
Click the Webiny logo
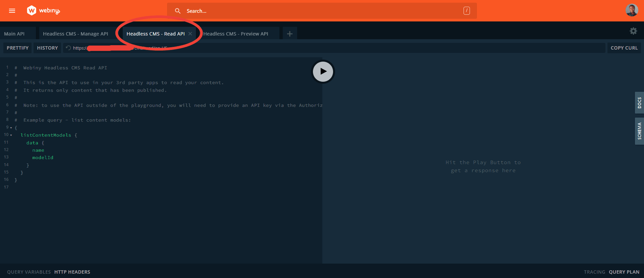click(44, 11)
